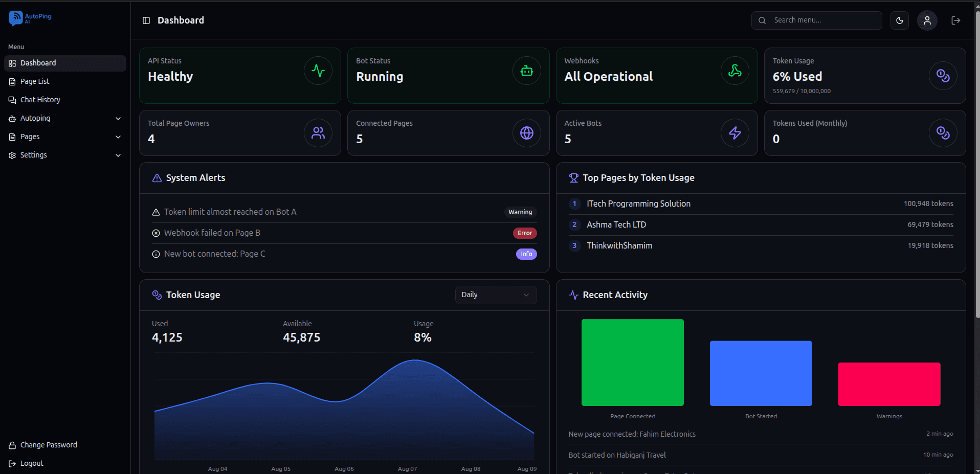Screen dimensions: 980x474
Task: Click the Bot Status robot icon
Action: [527, 71]
